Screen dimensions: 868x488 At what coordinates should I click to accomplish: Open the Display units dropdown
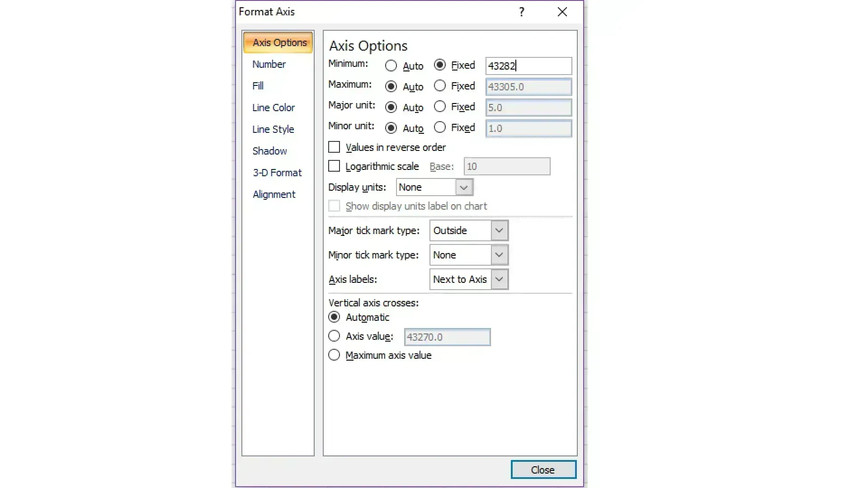(463, 187)
